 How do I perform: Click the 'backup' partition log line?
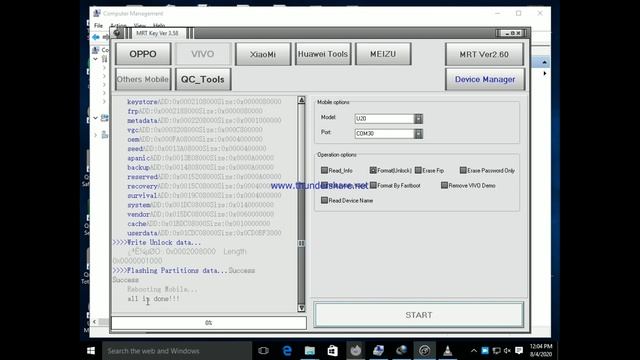pyautogui.click(x=200, y=167)
